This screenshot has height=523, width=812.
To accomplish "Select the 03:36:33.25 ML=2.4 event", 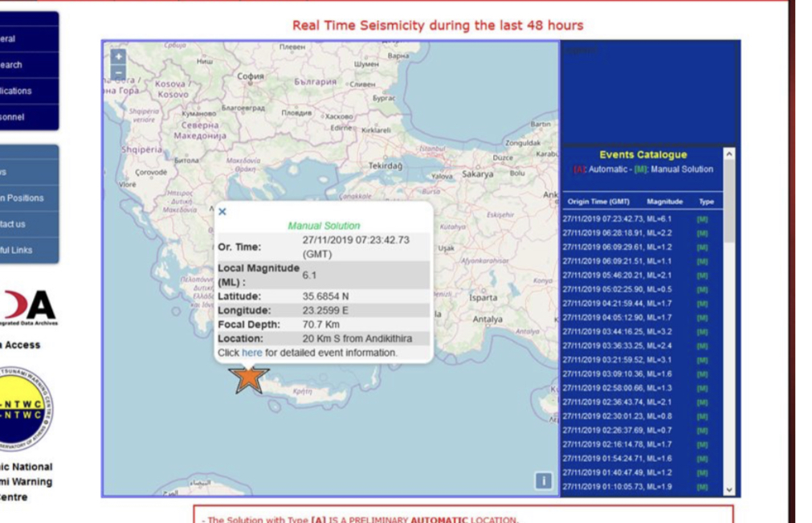I will (x=636, y=346).
